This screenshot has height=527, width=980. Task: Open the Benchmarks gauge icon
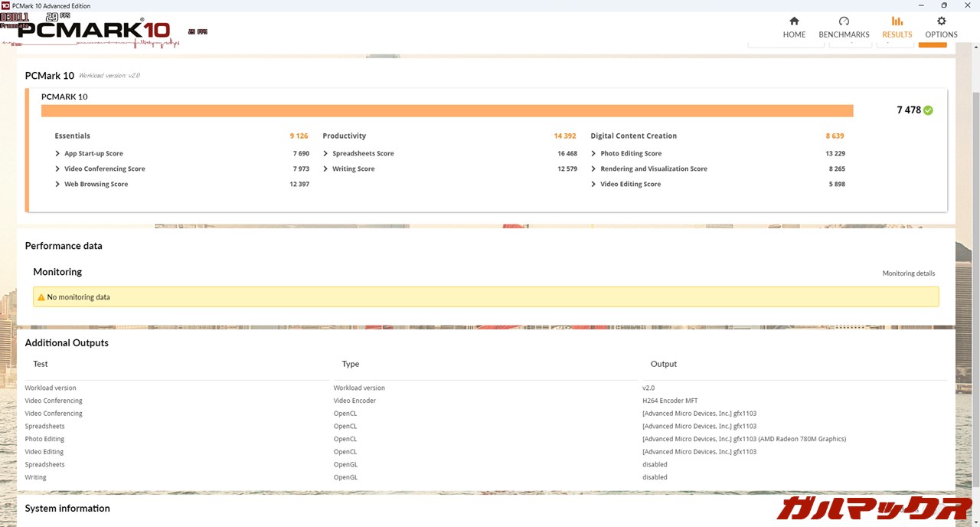[x=844, y=21]
